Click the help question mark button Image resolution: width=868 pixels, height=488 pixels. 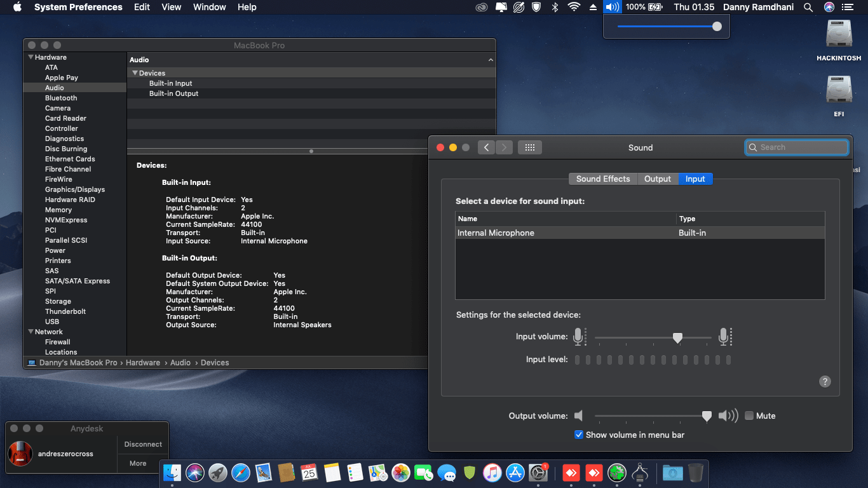click(x=825, y=381)
